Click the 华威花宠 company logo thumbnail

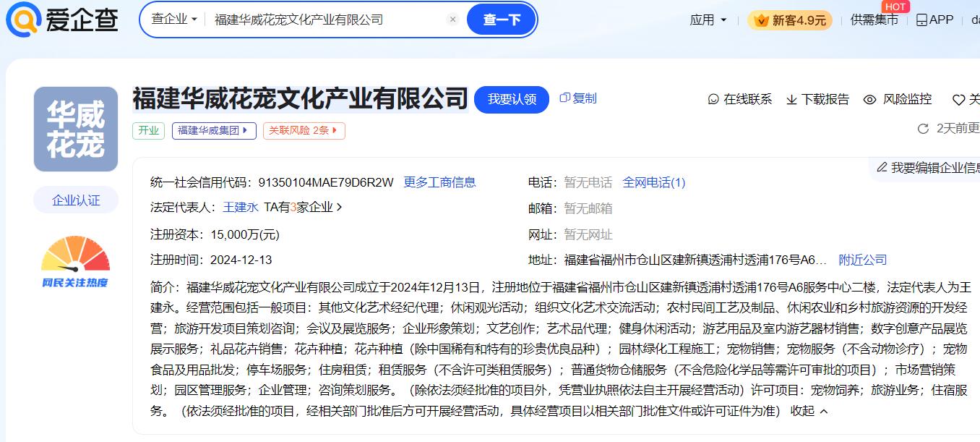point(76,129)
